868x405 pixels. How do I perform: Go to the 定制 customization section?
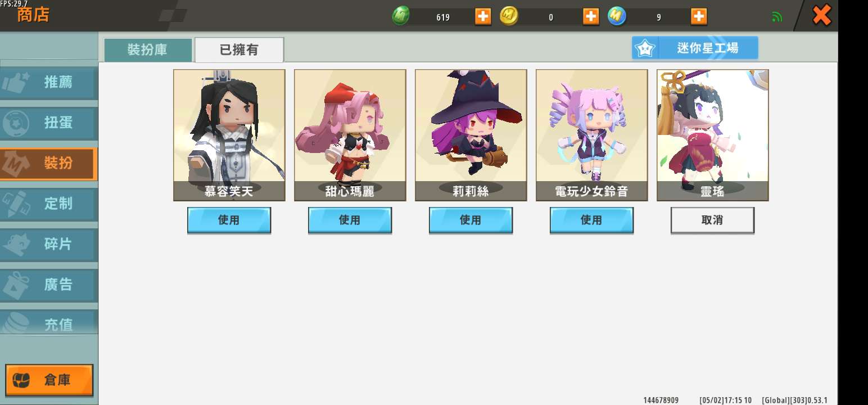coord(48,204)
